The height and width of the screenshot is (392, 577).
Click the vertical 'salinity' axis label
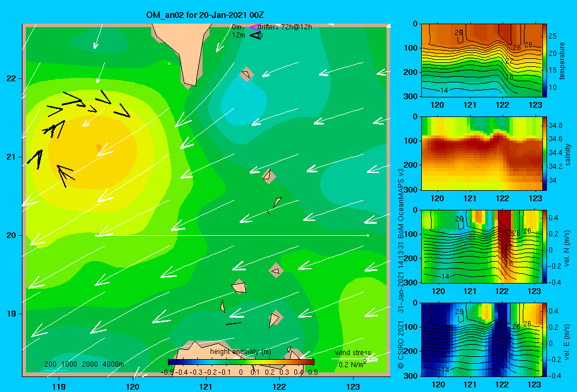pos(568,154)
